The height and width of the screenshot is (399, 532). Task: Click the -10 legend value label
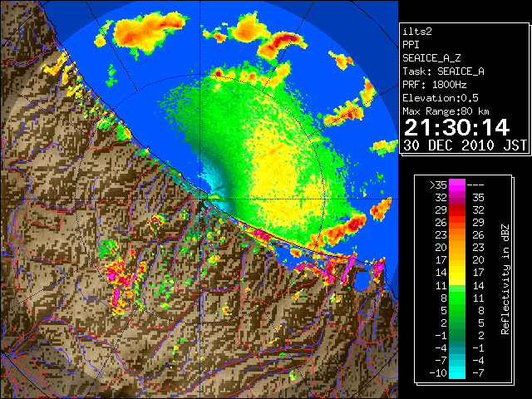[x=438, y=373]
